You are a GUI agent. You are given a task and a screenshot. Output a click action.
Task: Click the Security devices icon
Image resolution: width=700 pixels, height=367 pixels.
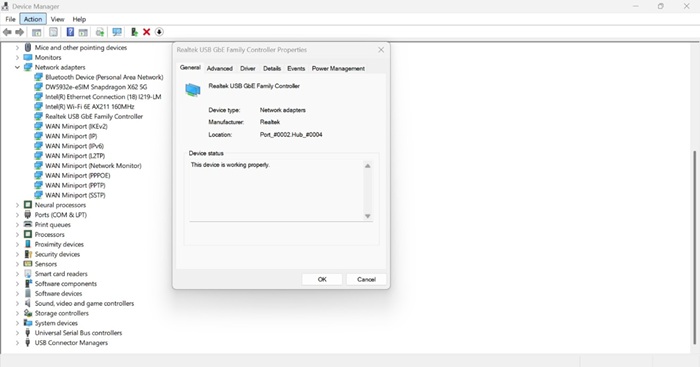28,254
